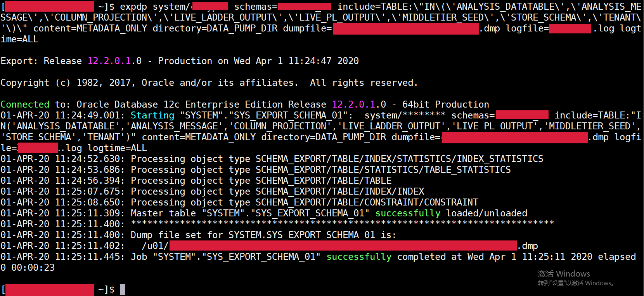Screen dimensions: 644x296
Task: Click the green 'Connected' word
Action: (25, 104)
